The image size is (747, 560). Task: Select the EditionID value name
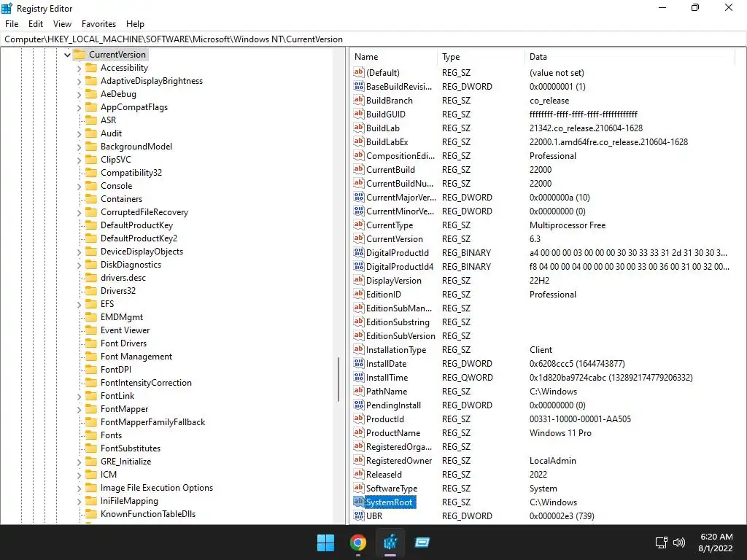pos(384,295)
